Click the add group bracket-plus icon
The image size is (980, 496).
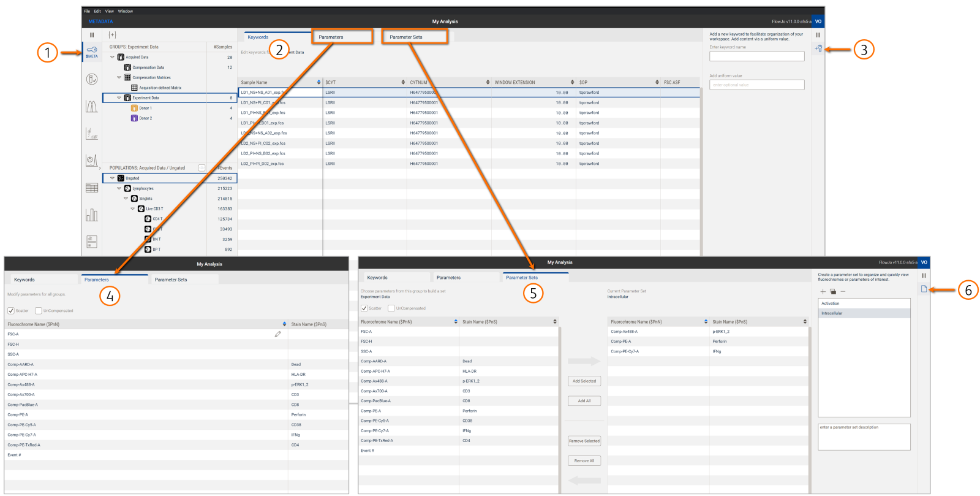(x=112, y=35)
